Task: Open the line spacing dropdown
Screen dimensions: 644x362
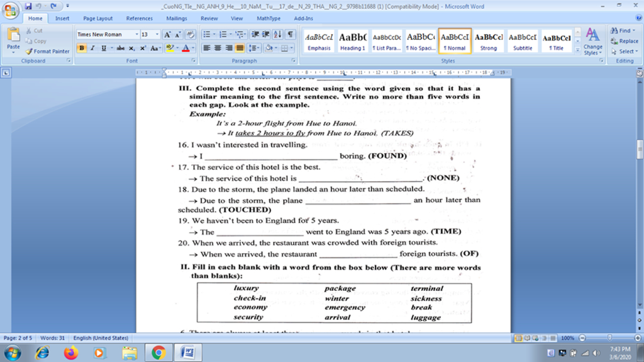Action: [254, 48]
